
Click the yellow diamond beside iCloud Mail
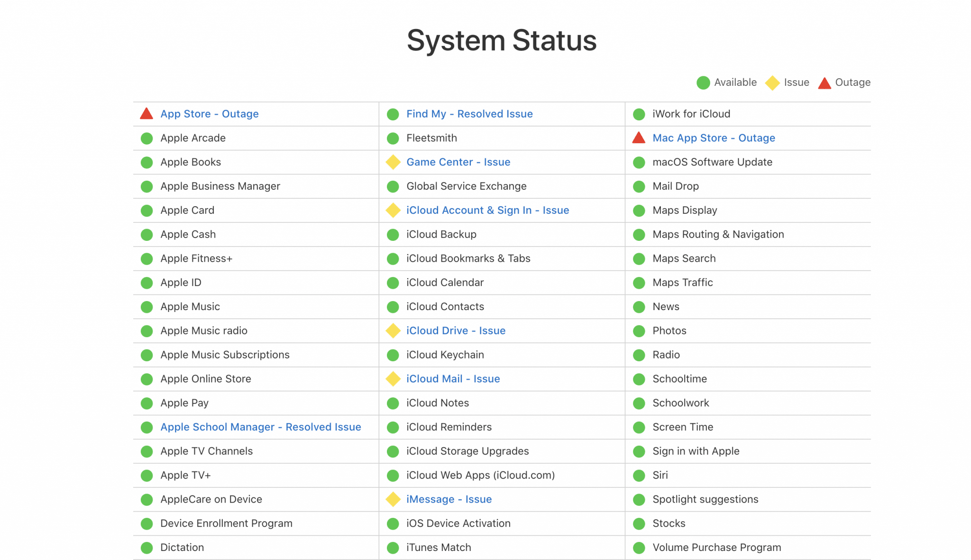[x=393, y=379]
